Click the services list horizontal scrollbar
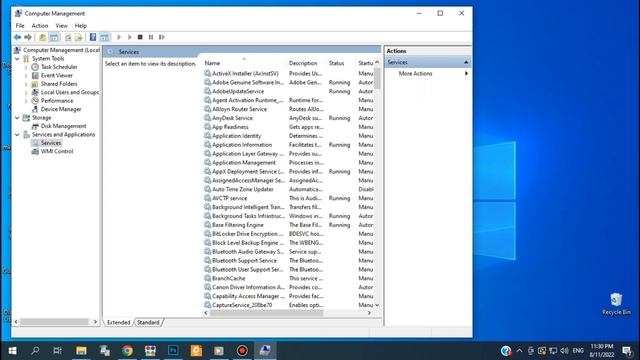The image size is (640, 360). pyautogui.click(x=267, y=313)
